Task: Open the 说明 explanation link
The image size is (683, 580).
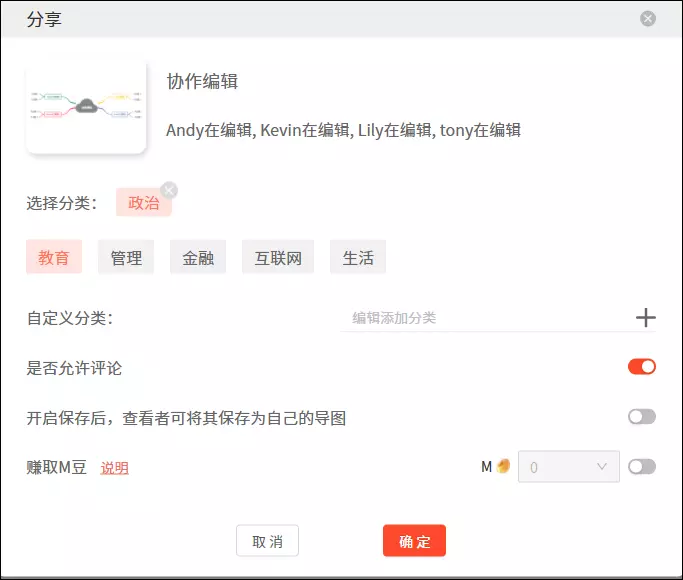Action: click(x=114, y=467)
